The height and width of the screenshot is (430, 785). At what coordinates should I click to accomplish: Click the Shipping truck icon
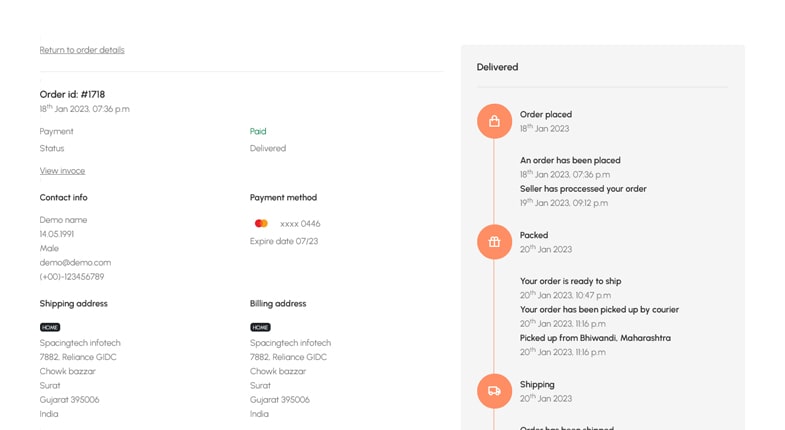494,391
